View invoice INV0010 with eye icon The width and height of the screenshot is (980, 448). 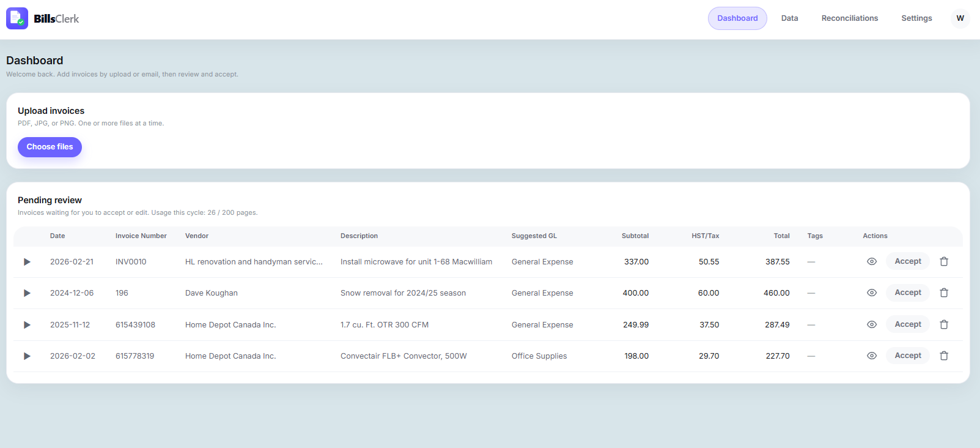click(872, 261)
